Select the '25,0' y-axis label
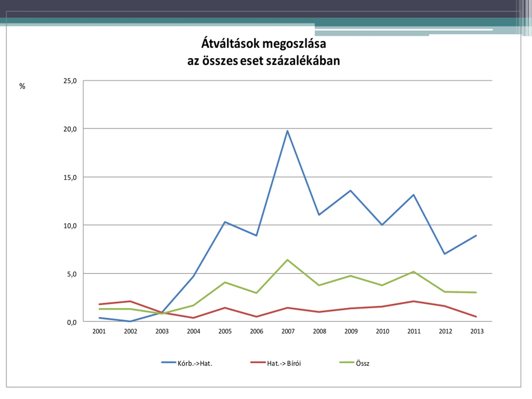 point(70,81)
